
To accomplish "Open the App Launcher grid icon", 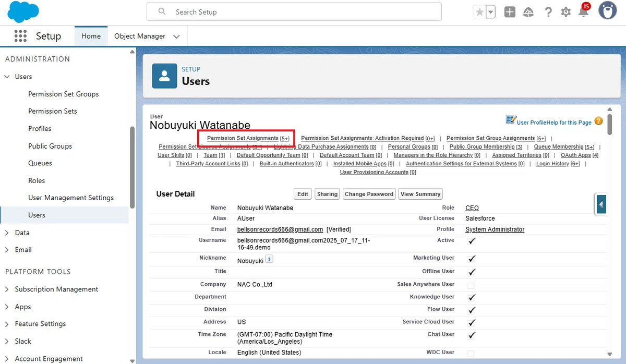I will [x=20, y=36].
